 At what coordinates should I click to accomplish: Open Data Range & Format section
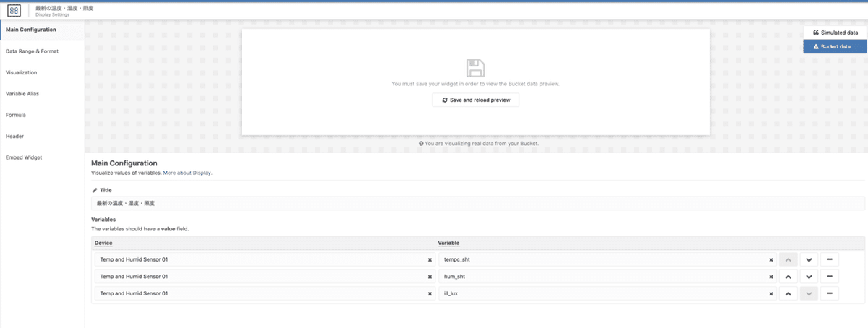[x=42, y=51]
